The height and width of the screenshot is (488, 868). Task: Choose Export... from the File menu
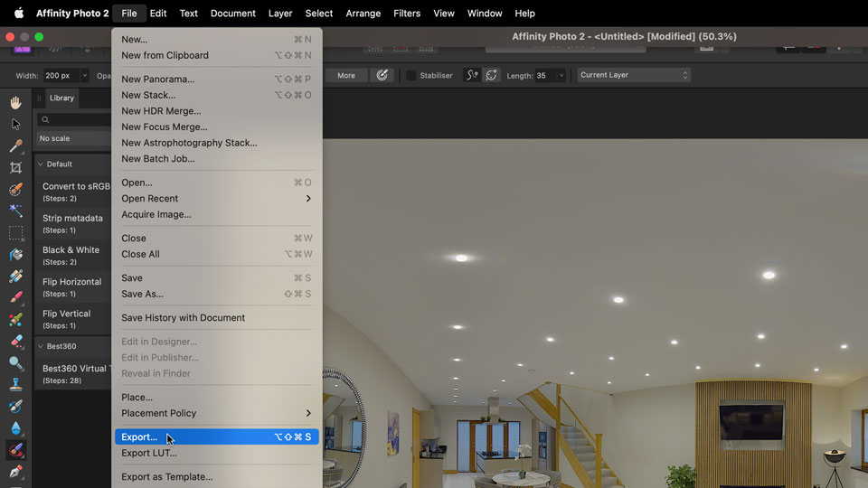click(216, 437)
